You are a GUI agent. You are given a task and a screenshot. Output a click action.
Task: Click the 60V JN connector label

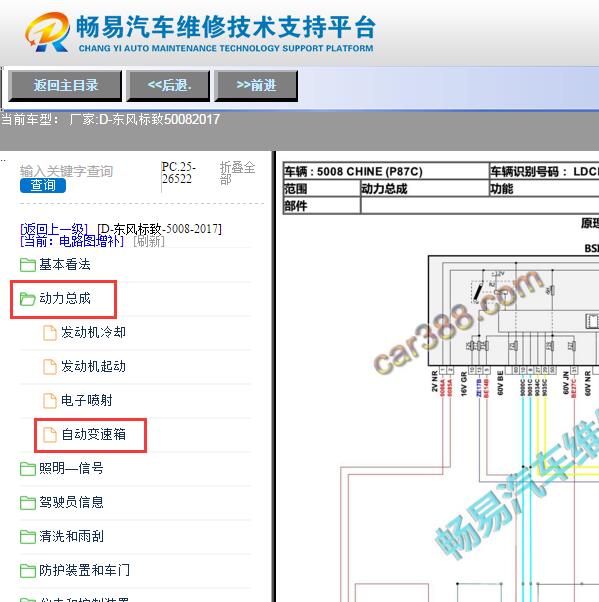566,383
